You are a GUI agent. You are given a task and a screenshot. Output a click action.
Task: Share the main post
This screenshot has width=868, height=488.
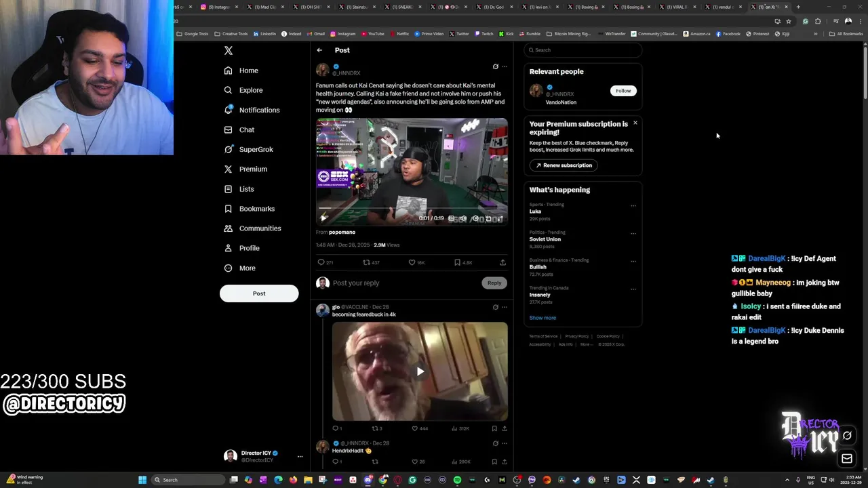pos(502,262)
